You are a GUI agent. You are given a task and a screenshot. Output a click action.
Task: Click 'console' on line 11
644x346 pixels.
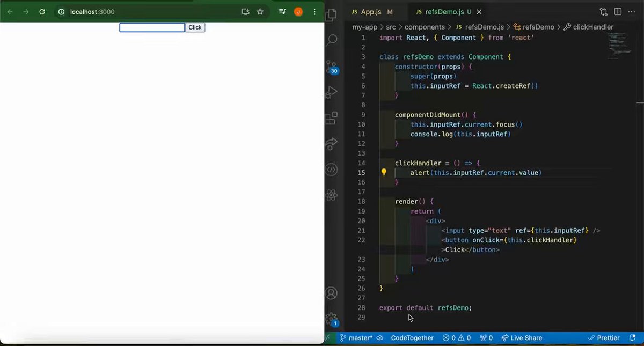click(424, 134)
